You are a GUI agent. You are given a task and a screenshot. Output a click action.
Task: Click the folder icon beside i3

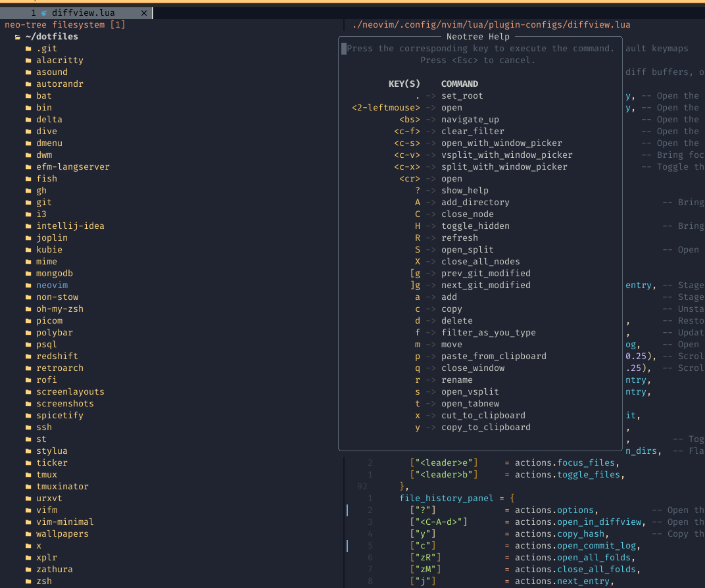pyautogui.click(x=28, y=214)
